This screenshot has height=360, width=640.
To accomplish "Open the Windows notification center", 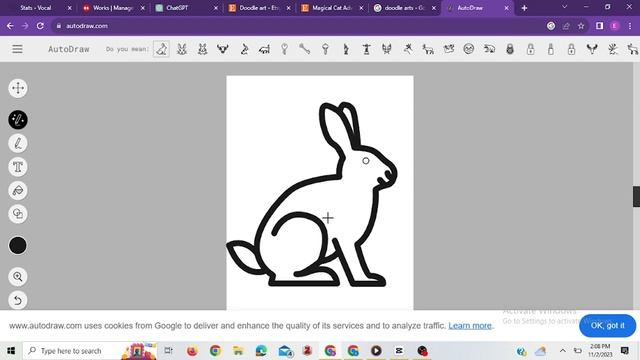I will 624,351.
